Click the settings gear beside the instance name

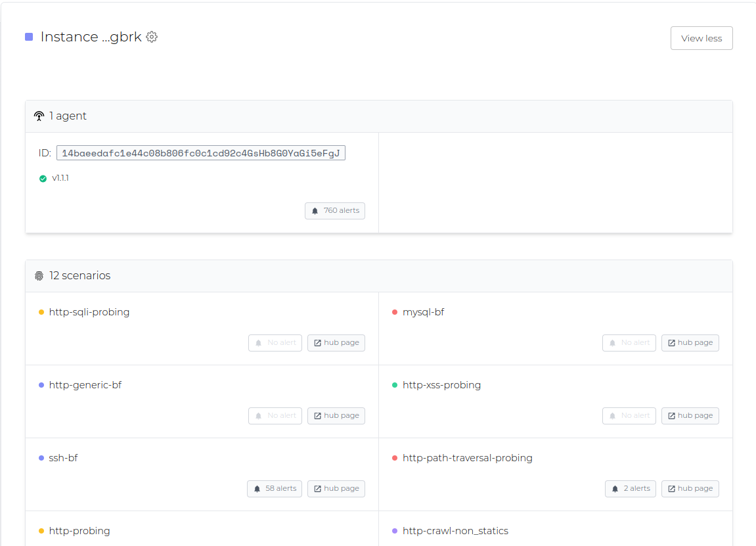[152, 37]
